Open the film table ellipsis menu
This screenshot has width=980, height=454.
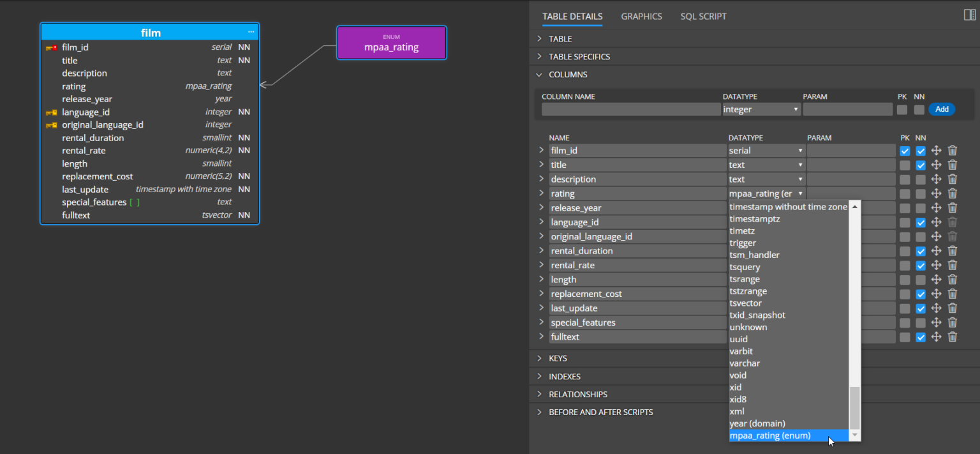(251, 32)
